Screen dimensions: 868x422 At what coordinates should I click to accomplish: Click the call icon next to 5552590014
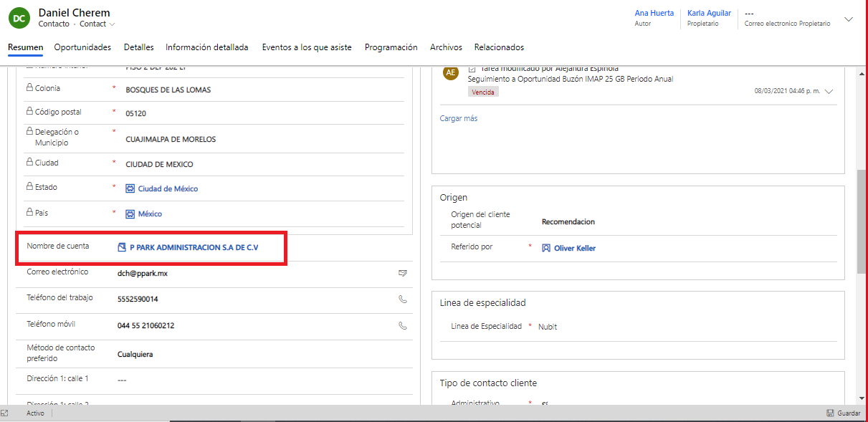point(403,299)
